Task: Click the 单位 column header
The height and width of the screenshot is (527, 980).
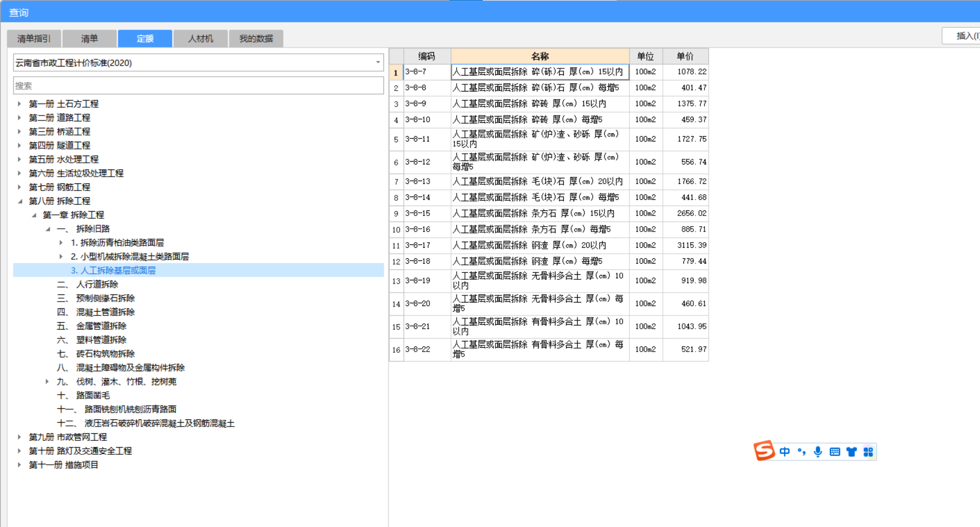Action: (646, 56)
